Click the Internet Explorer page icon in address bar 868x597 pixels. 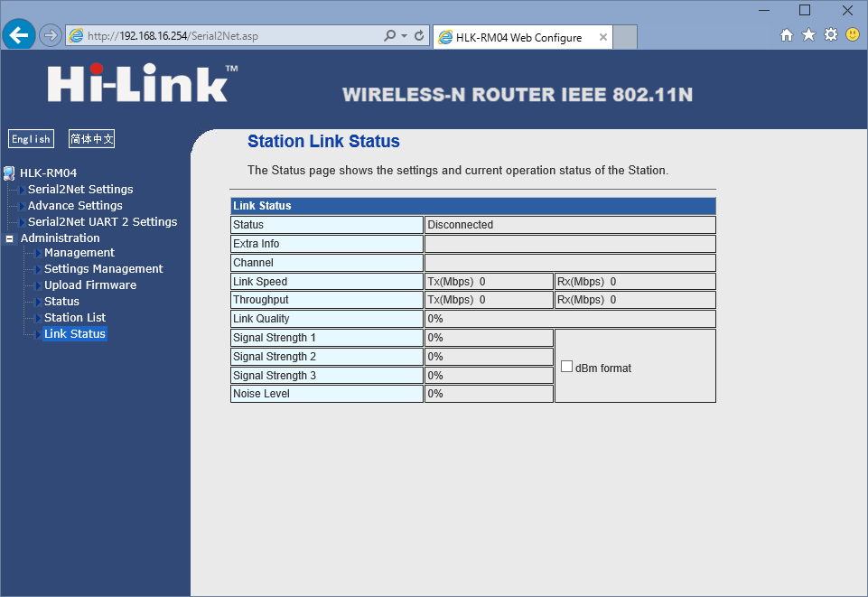pyautogui.click(x=77, y=36)
